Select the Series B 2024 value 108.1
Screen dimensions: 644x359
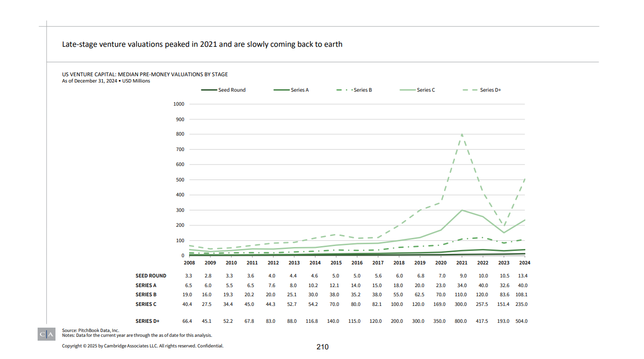click(521, 294)
